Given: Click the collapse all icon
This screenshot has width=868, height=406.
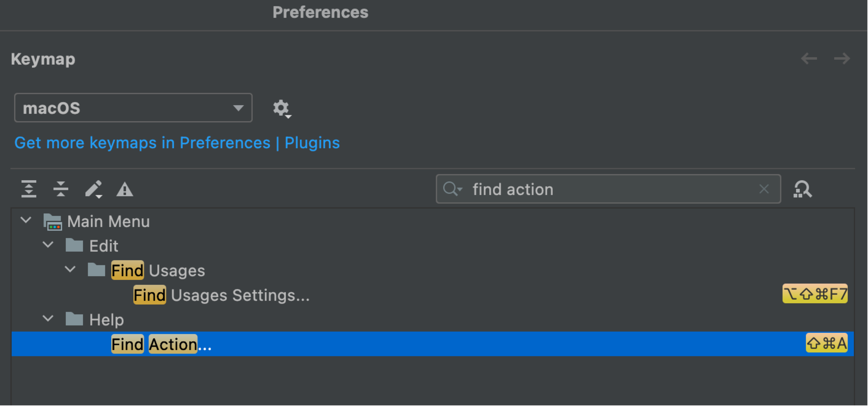Looking at the screenshot, I should click(x=60, y=189).
